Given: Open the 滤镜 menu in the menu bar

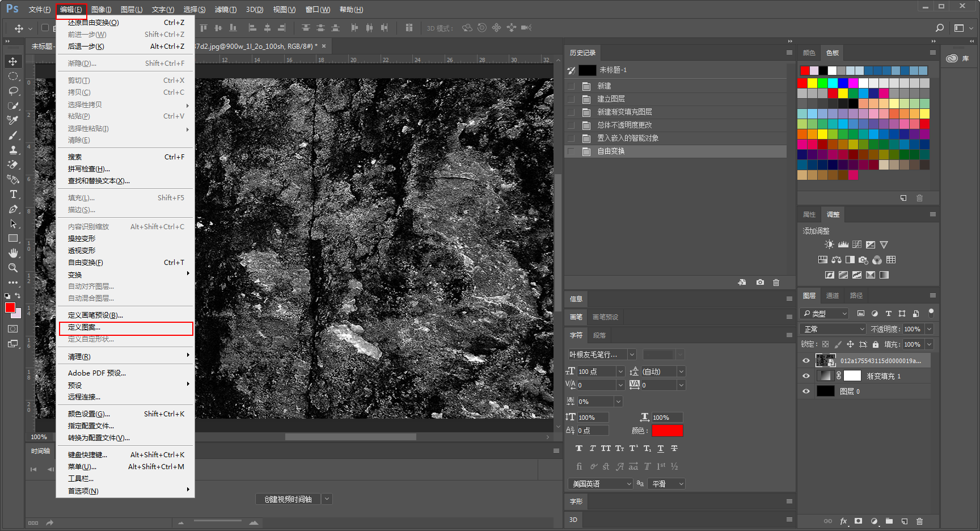Looking at the screenshot, I should click(226, 10).
